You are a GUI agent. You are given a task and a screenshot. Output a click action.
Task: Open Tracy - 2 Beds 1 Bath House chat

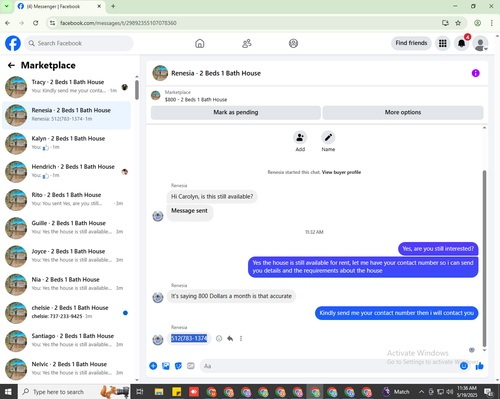click(67, 87)
